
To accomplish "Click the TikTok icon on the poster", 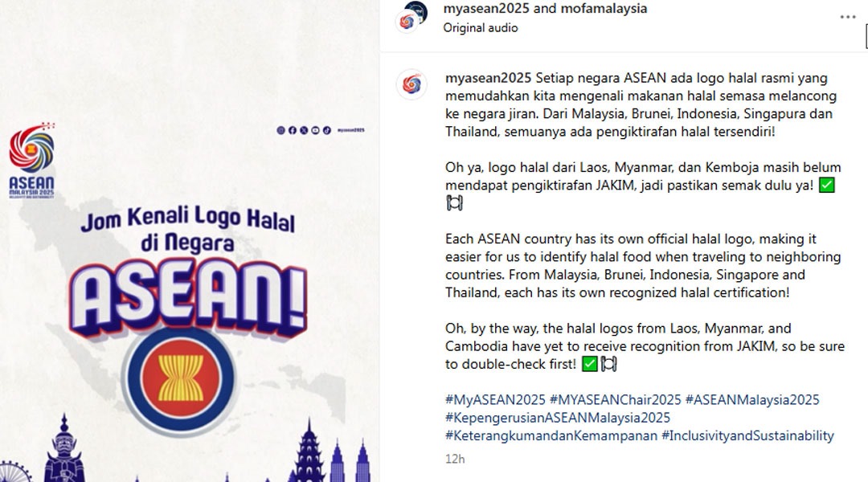I will point(327,130).
